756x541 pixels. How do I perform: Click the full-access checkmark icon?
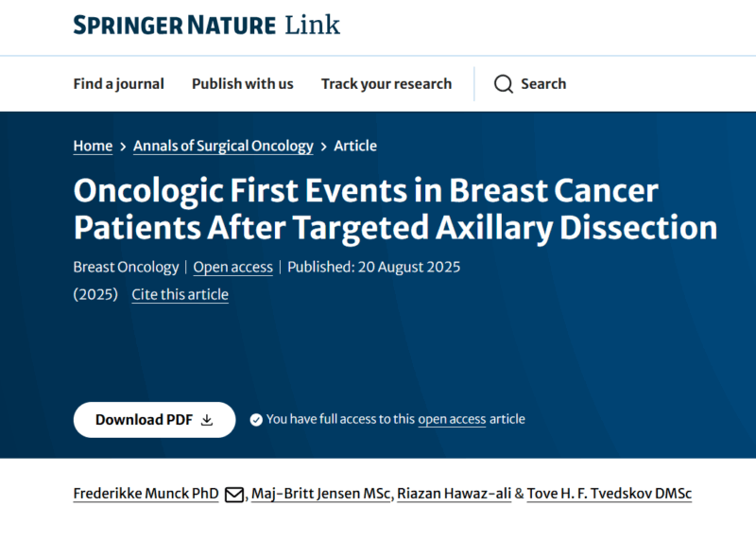(256, 420)
